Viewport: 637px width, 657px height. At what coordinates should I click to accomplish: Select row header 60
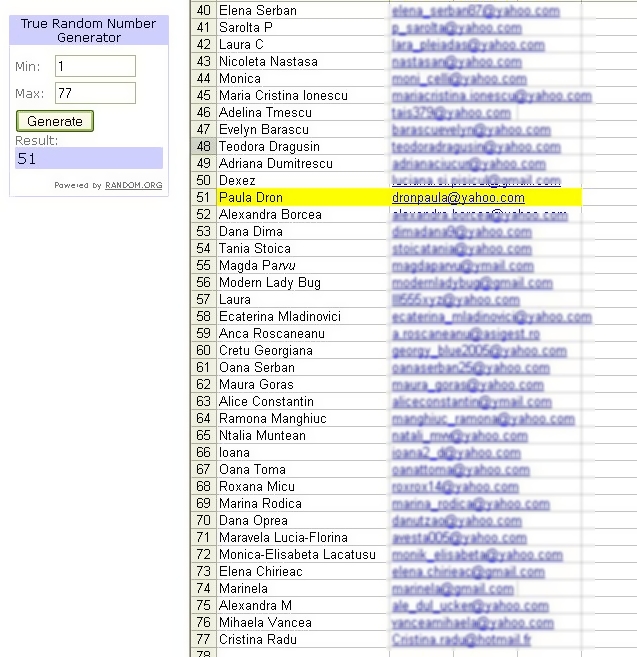coord(203,350)
